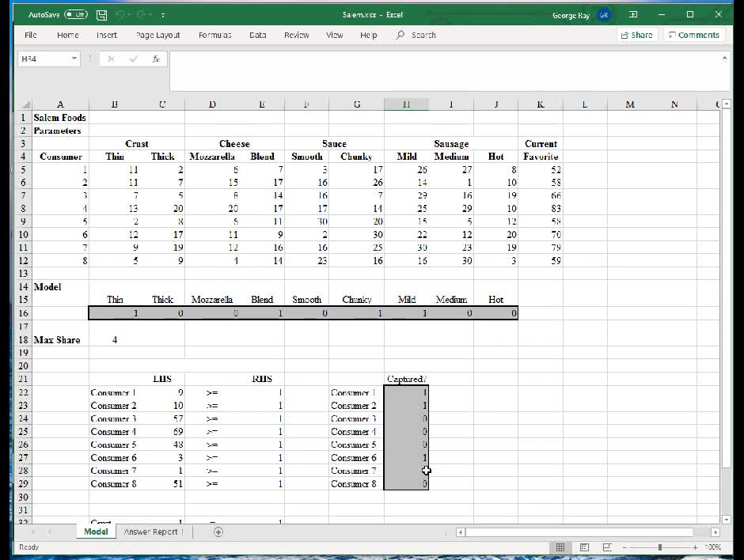Click the Salem Foods title cell
Viewport: 744px width, 560px height.
[60, 118]
